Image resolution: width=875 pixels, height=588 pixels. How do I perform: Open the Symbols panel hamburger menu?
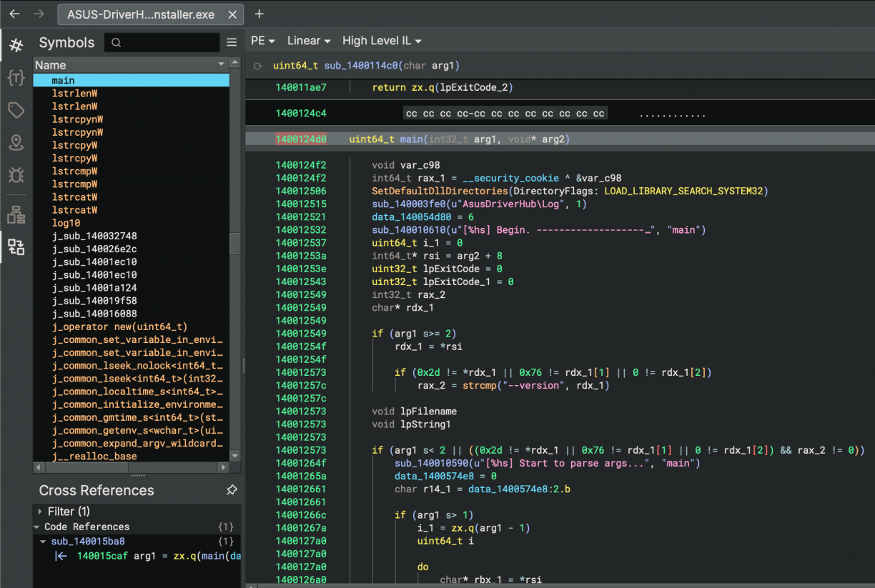232,43
